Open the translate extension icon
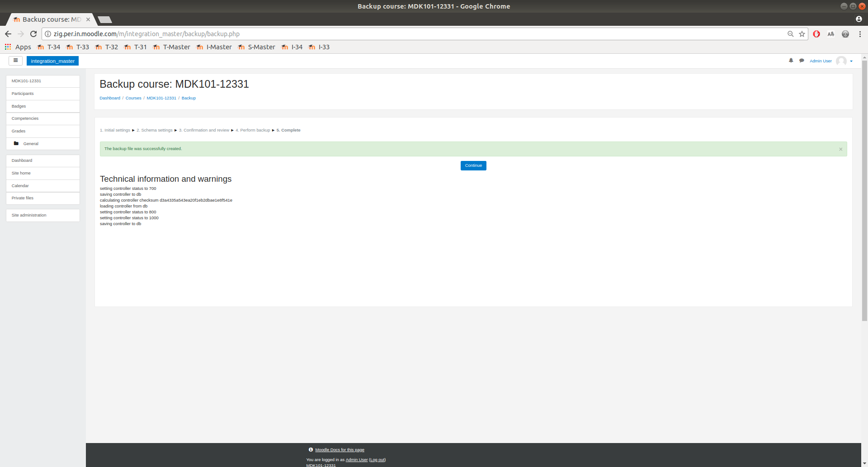The image size is (868, 467). [831, 34]
